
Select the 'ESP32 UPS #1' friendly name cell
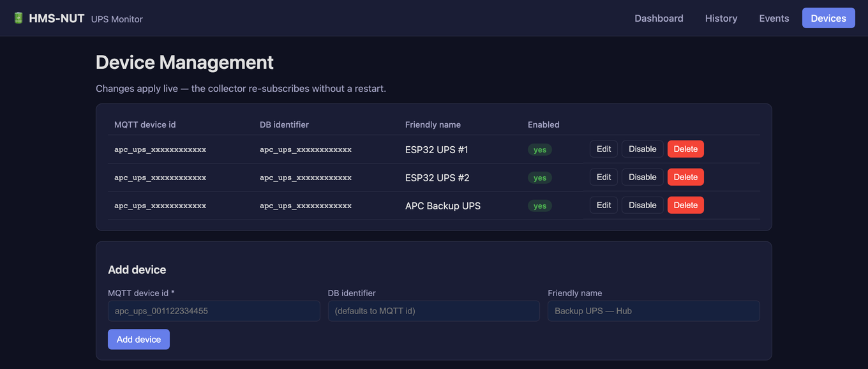437,149
